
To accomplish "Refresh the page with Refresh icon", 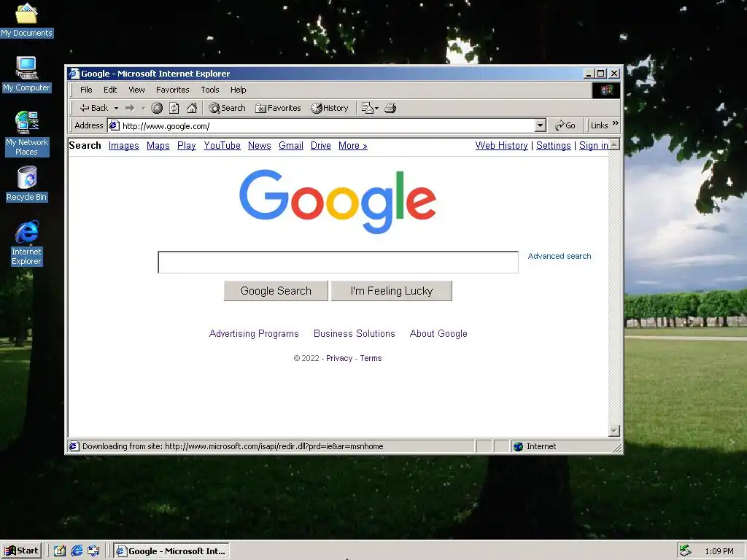I will (174, 108).
